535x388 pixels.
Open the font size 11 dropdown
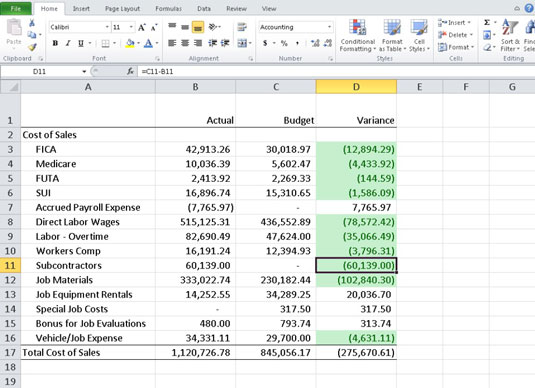click(x=131, y=27)
